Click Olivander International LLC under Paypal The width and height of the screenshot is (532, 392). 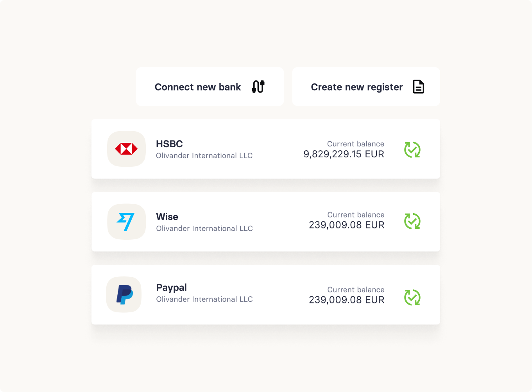[x=204, y=299]
